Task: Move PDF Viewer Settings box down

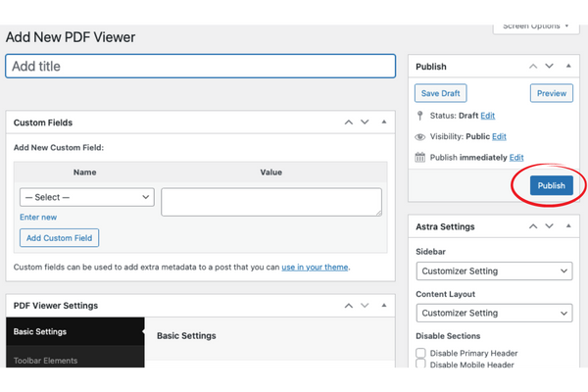Action: coord(365,306)
